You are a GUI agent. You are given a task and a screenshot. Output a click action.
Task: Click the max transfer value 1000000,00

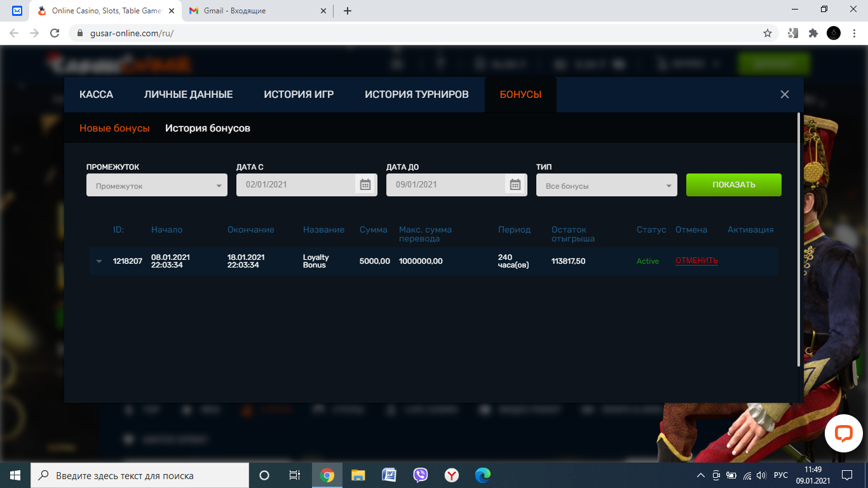pos(421,261)
